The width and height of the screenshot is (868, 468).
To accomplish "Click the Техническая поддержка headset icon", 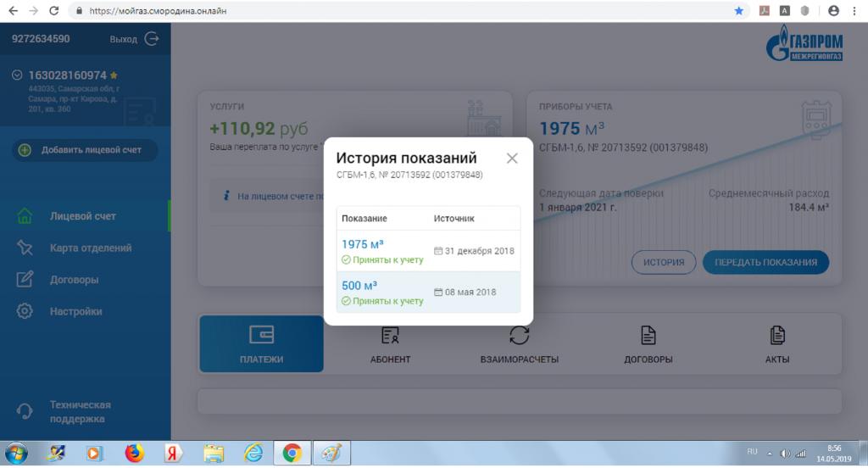I will pyautogui.click(x=25, y=411).
